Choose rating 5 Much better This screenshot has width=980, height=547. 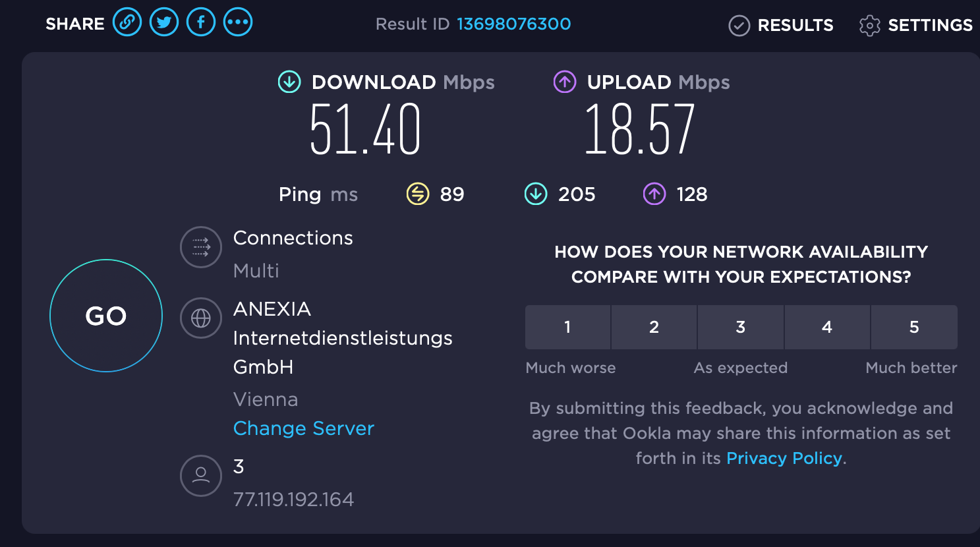tap(914, 327)
